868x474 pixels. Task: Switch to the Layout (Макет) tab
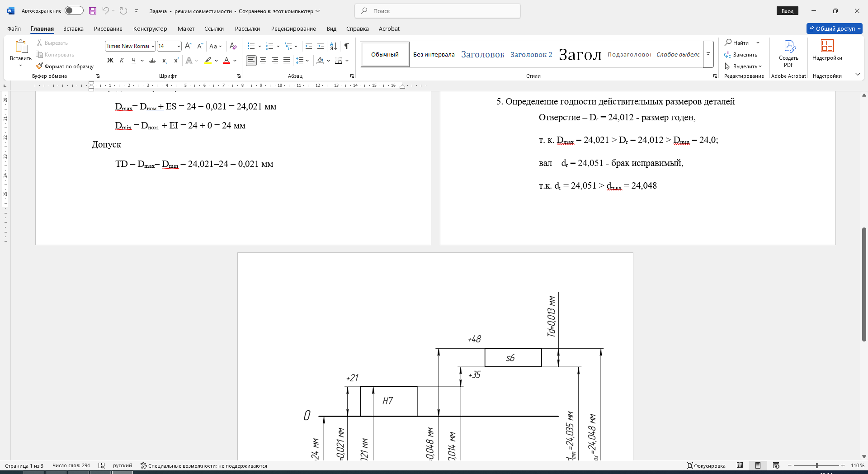click(x=186, y=28)
